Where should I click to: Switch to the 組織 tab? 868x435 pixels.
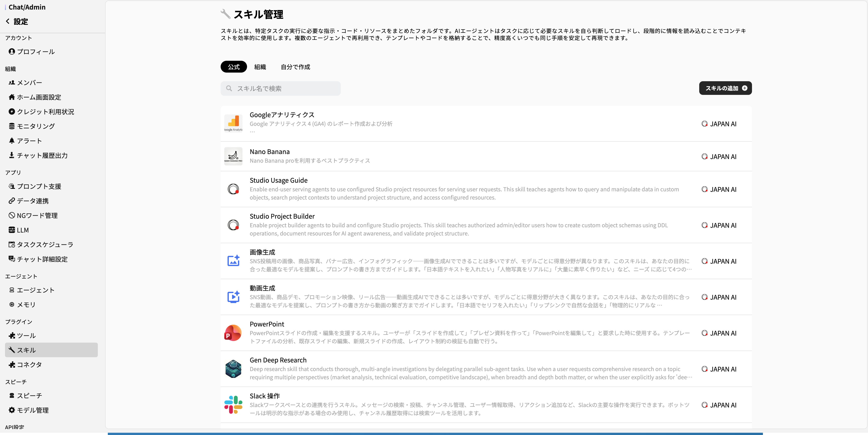(x=260, y=67)
